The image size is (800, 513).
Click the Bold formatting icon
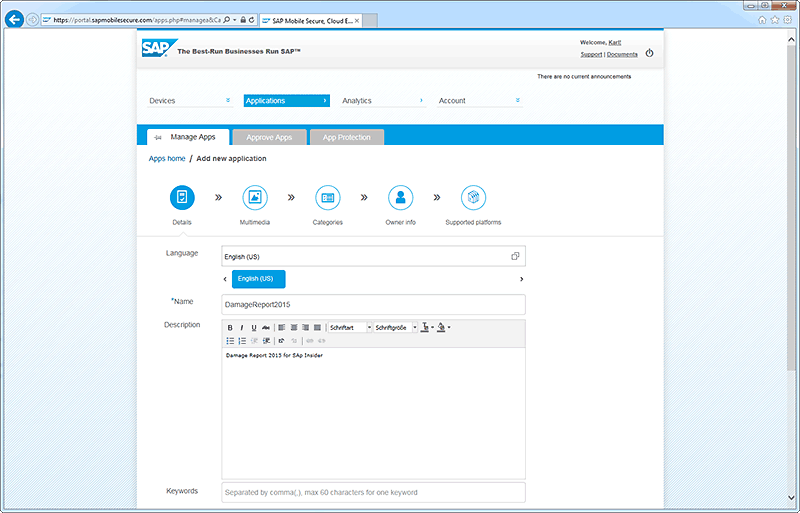[230, 327]
